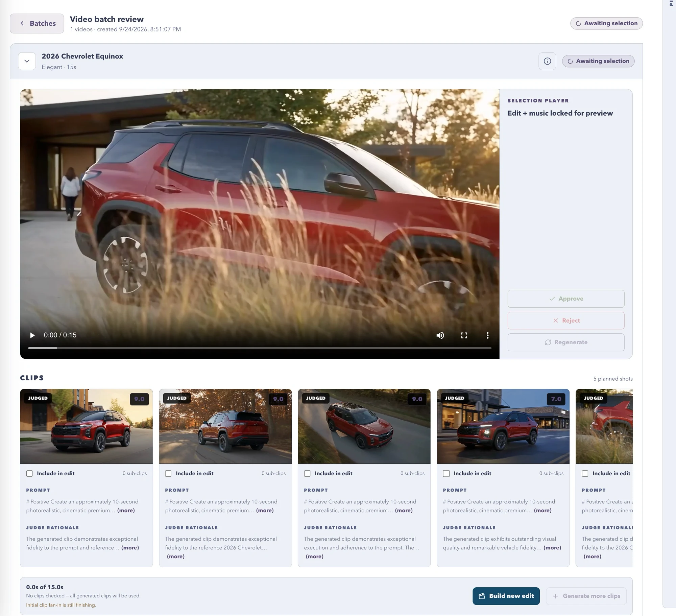Check Include in edit for the autumn road clip
Viewport: 676px width, 616px height.
pyautogui.click(x=168, y=473)
